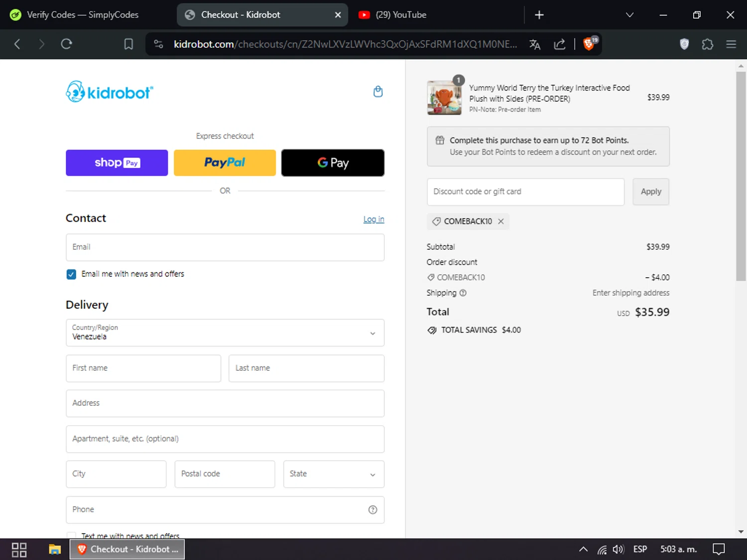Close the Checkout - Kidrobot tab

click(x=338, y=15)
